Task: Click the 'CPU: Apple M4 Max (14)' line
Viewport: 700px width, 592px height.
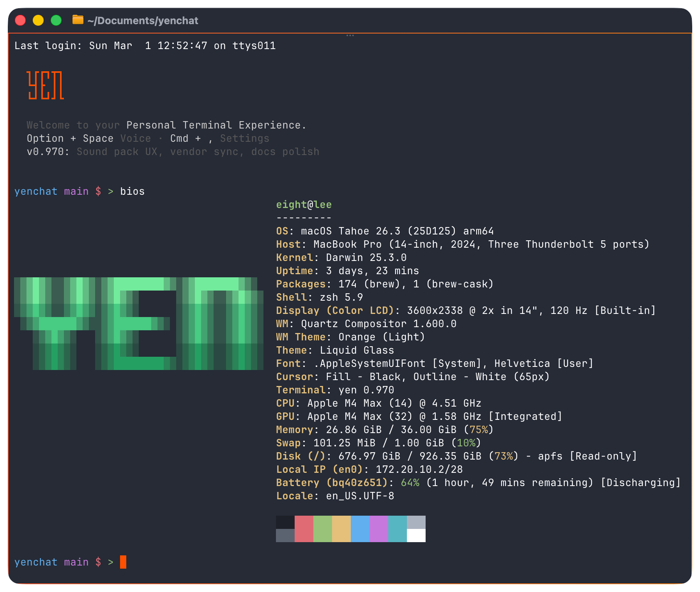Action: pos(379,403)
